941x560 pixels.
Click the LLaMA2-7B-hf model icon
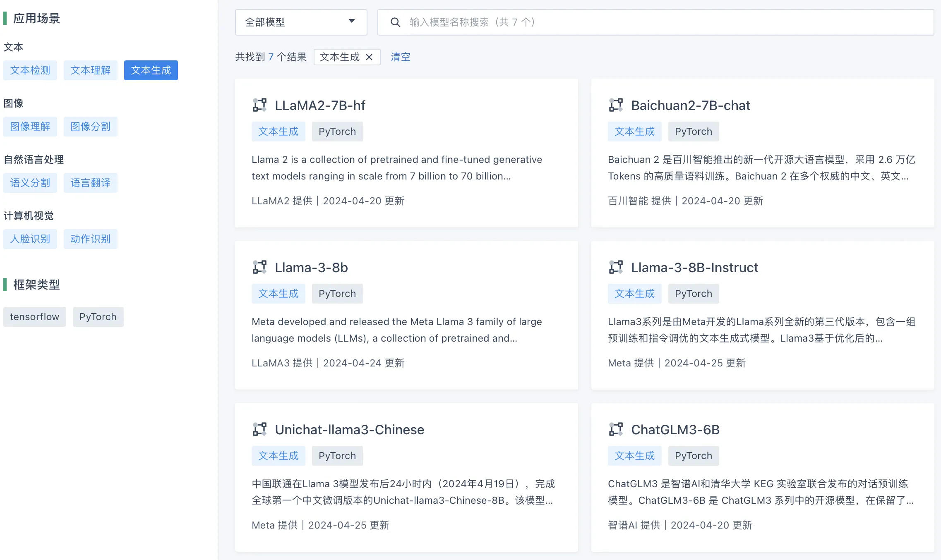260,105
